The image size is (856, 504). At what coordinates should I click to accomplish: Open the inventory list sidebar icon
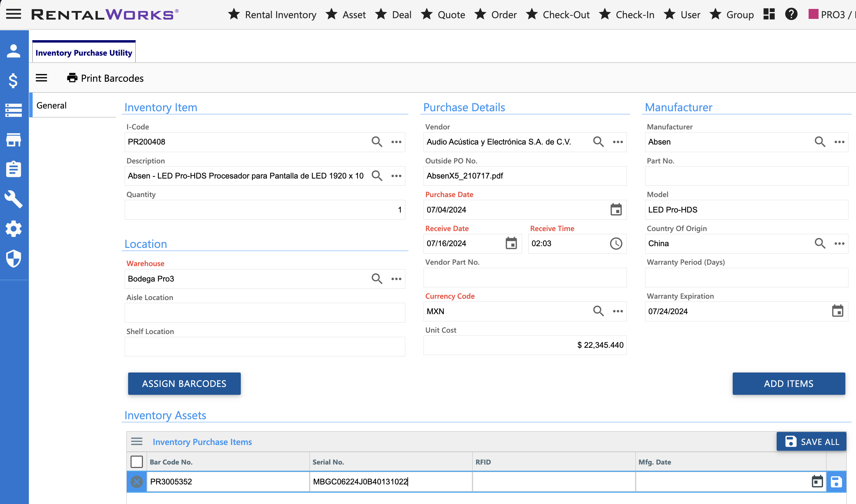(14, 110)
